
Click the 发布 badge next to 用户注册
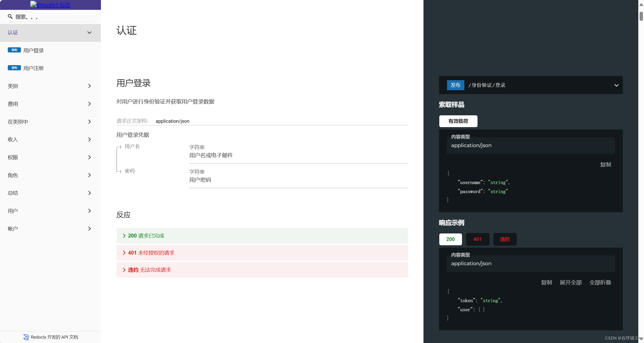pos(14,67)
